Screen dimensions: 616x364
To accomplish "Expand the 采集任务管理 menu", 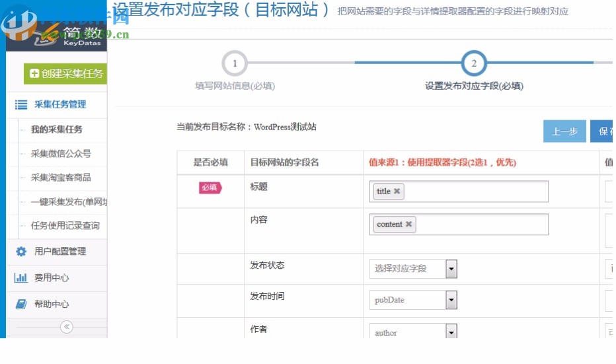I will coord(57,104).
